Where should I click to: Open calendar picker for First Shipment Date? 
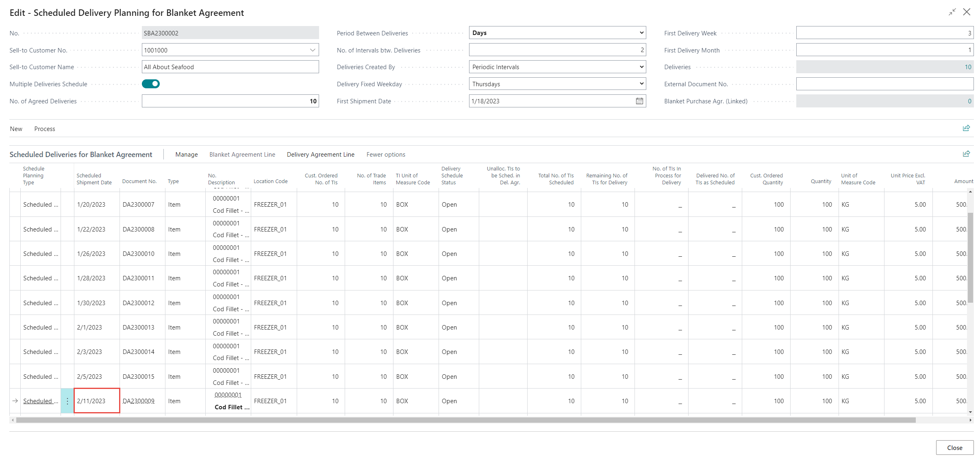pyautogui.click(x=639, y=101)
